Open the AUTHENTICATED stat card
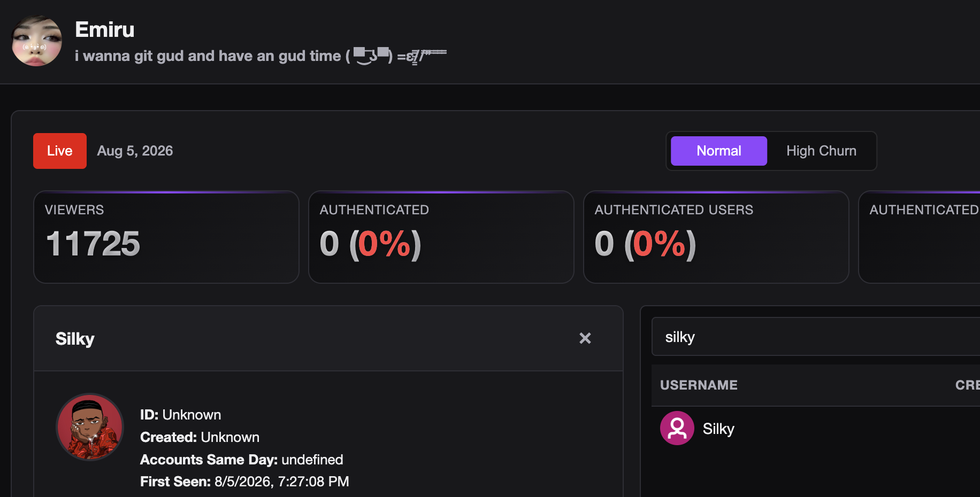The image size is (980, 497). [x=441, y=237]
